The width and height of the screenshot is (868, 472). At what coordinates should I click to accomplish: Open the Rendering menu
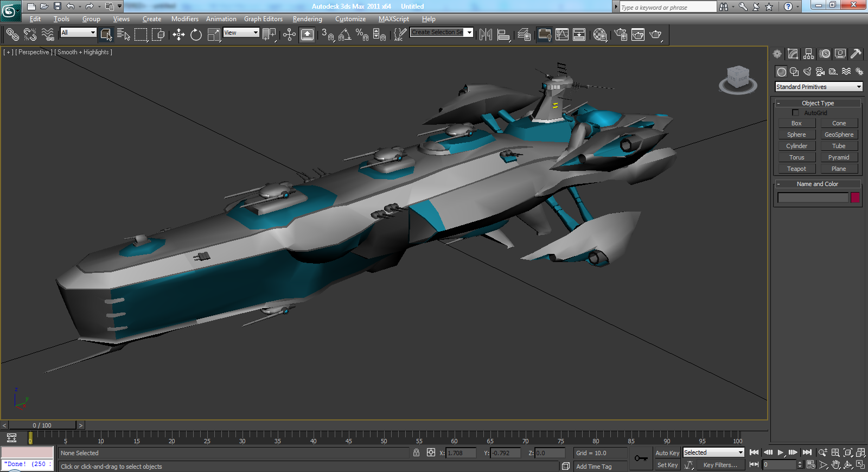pos(308,19)
